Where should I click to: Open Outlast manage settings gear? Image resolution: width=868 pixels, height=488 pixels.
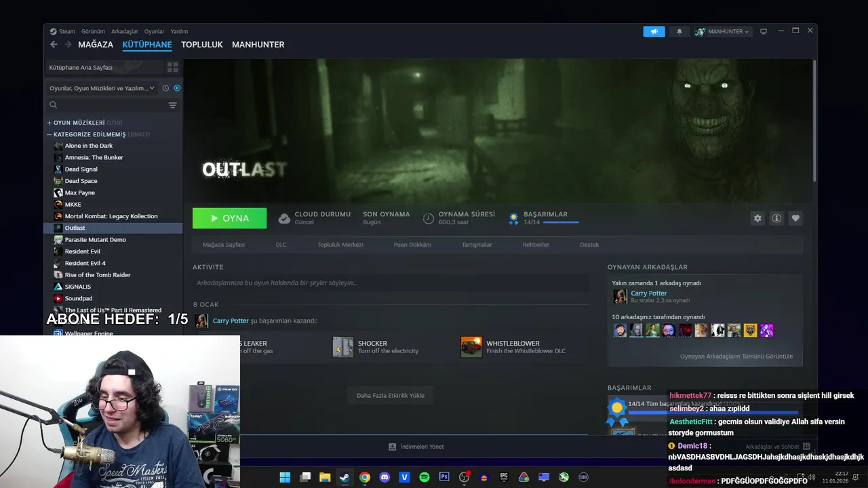tap(757, 218)
